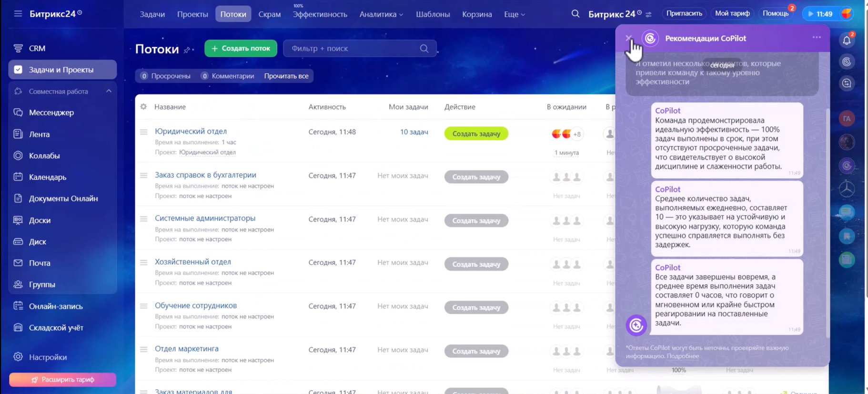Click Создать задачу for Юридический отдел

(476, 134)
